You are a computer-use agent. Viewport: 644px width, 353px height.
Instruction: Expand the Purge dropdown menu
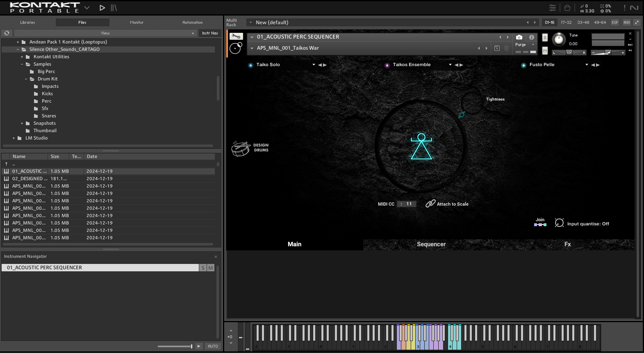[533, 45]
